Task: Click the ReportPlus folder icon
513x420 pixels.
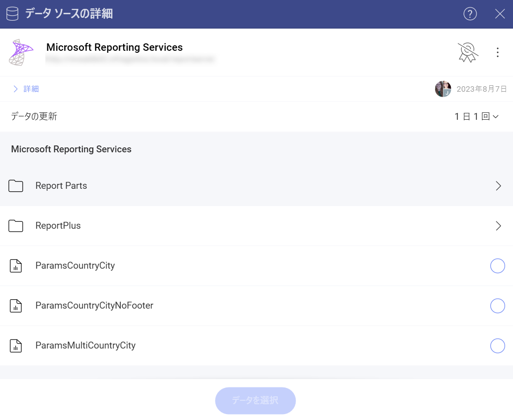Action: [16, 226]
